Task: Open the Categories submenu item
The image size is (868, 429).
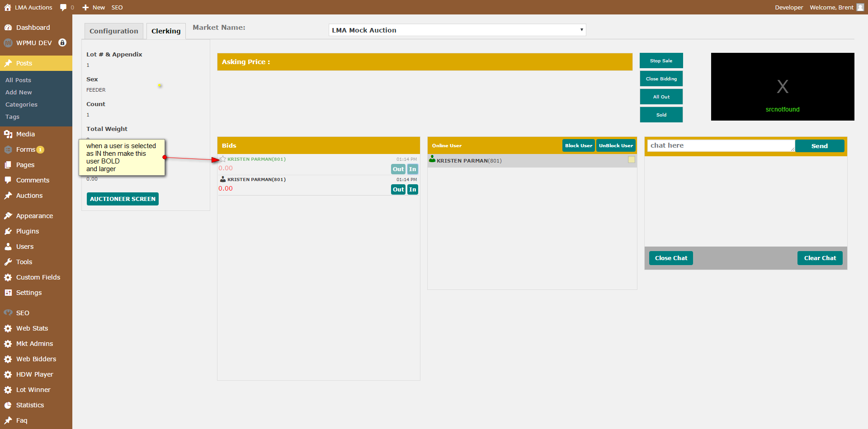Action: pyautogui.click(x=21, y=104)
